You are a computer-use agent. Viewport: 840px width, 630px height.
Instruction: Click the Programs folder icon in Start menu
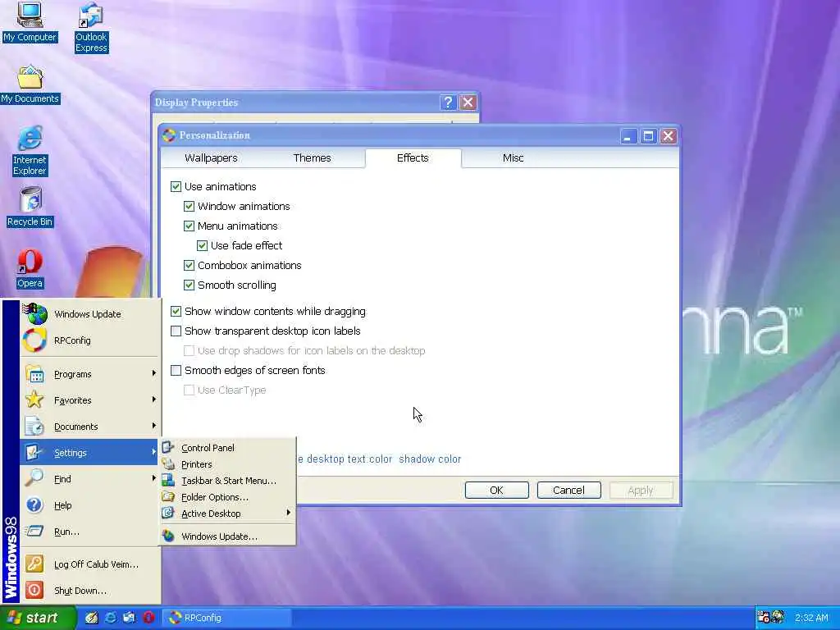[x=34, y=374]
